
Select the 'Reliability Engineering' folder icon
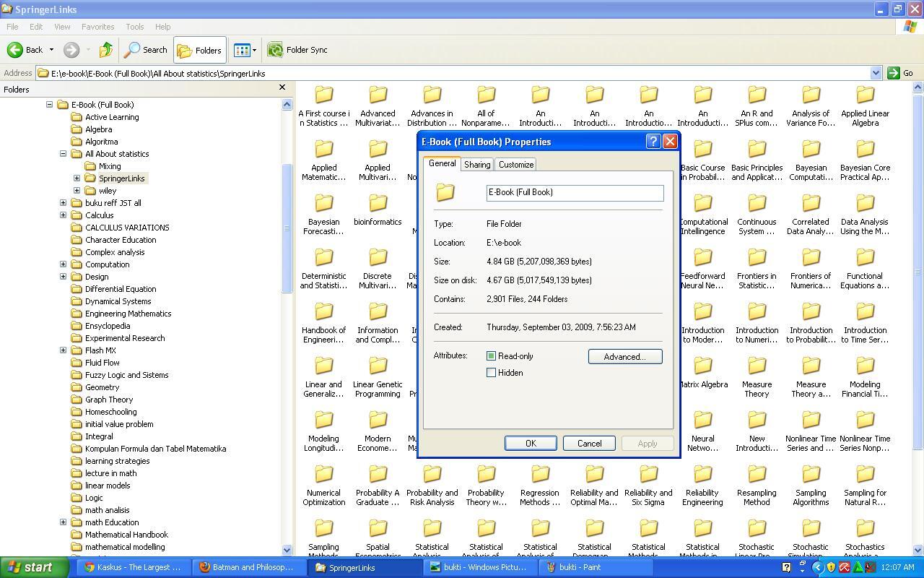(x=702, y=475)
